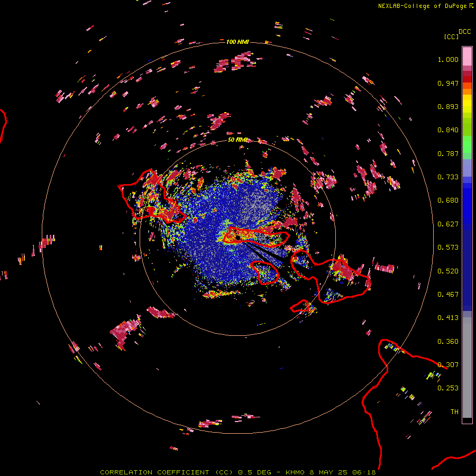The image size is (476, 476).
Task: Click the 100 NMI range ring label
Action: pos(237,42)
